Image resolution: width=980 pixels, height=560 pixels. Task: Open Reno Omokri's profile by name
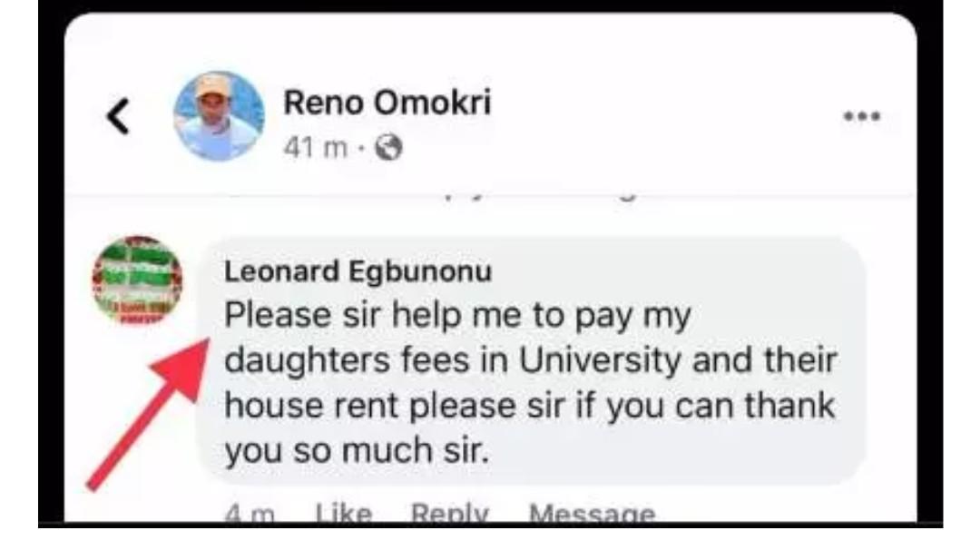387,103
